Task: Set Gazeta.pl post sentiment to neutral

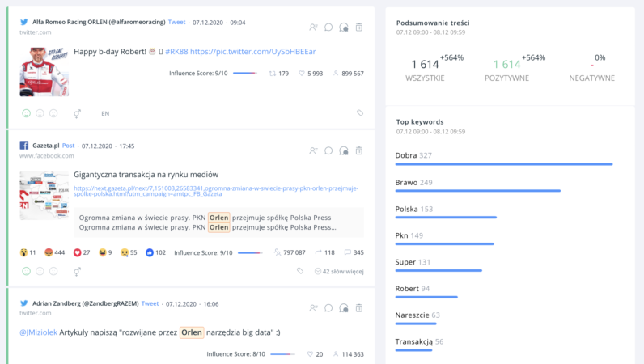Action: tap(40, 272)
